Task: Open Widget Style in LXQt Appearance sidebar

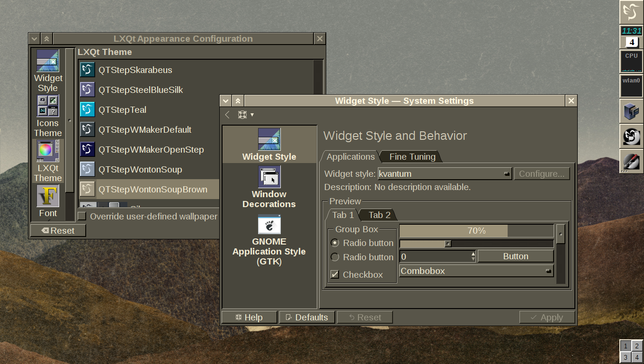Action: coord(48,71)
